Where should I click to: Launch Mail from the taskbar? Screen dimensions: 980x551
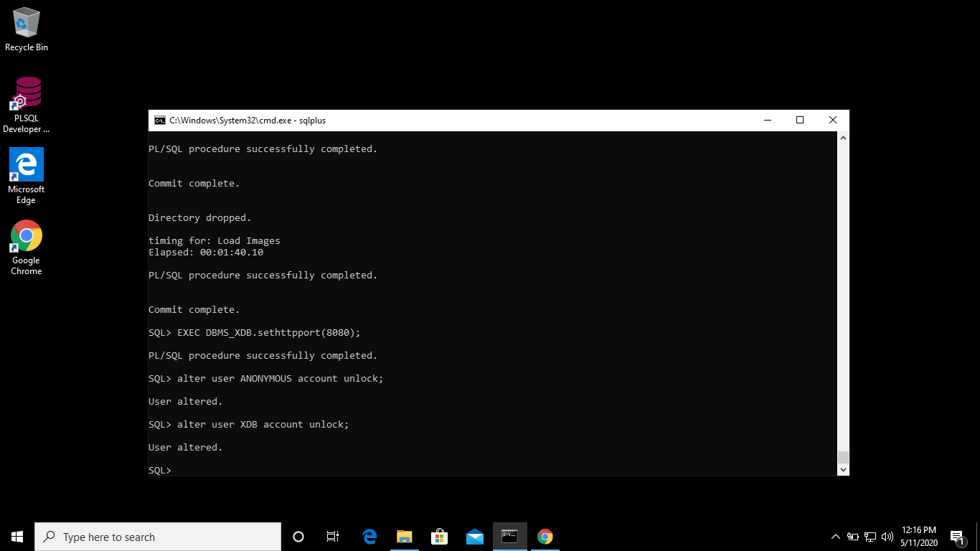(474, 537)
